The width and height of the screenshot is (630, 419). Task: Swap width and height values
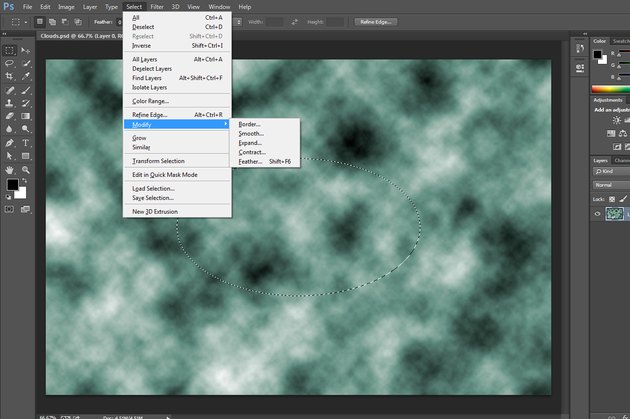coord(295,22)
